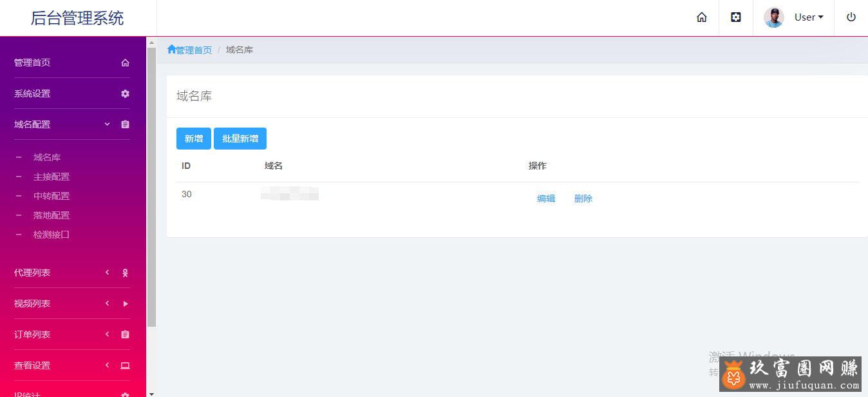Select the 中转配置 submenu item
This screenshot has width=868, height=397.
(52, 196)
